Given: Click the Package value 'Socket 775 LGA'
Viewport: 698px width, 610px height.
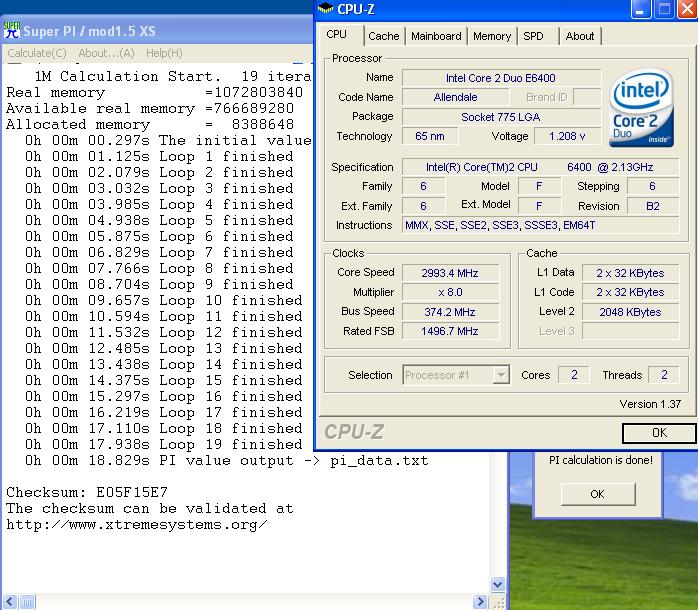Looking at the screenshot, I should pos(501,117).
